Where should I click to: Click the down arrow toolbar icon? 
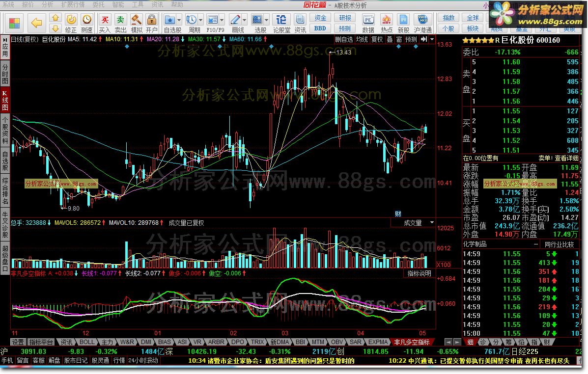(55, 28)
